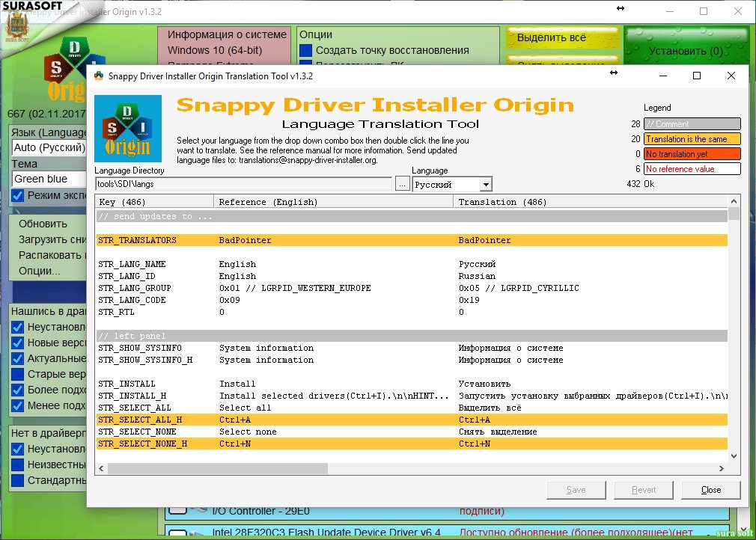Select the 'STR_LANG_GROUP' key cell
756x540 pixels.
(135, 289)
